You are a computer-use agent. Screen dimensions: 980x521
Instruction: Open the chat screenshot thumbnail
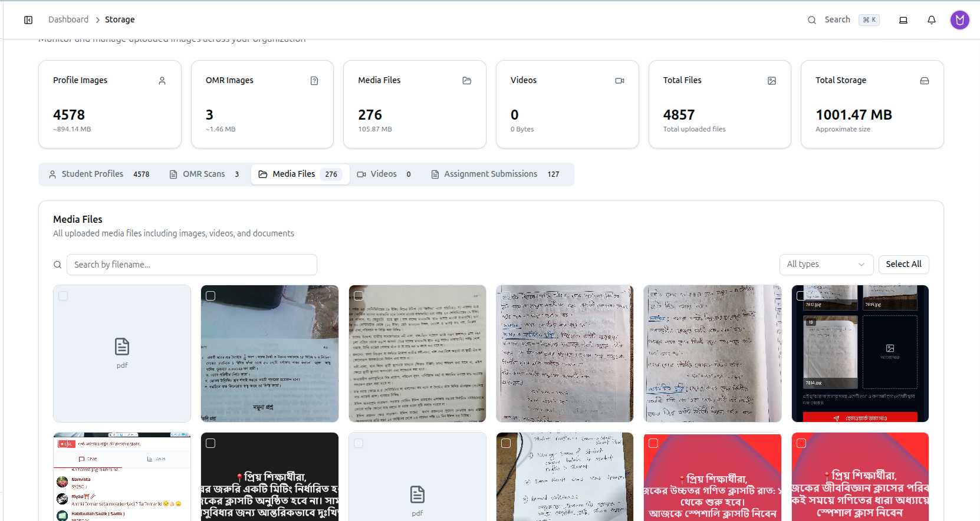122,477
